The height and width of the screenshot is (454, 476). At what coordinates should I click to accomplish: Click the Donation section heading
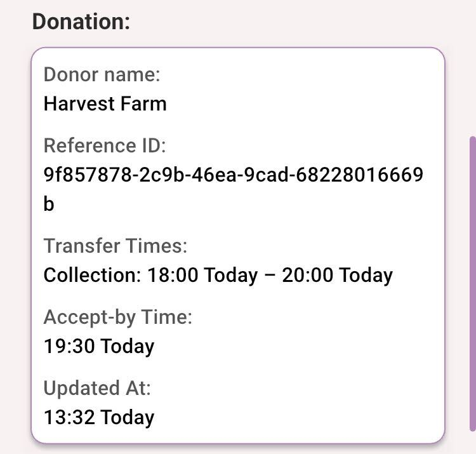click(81, 22)
